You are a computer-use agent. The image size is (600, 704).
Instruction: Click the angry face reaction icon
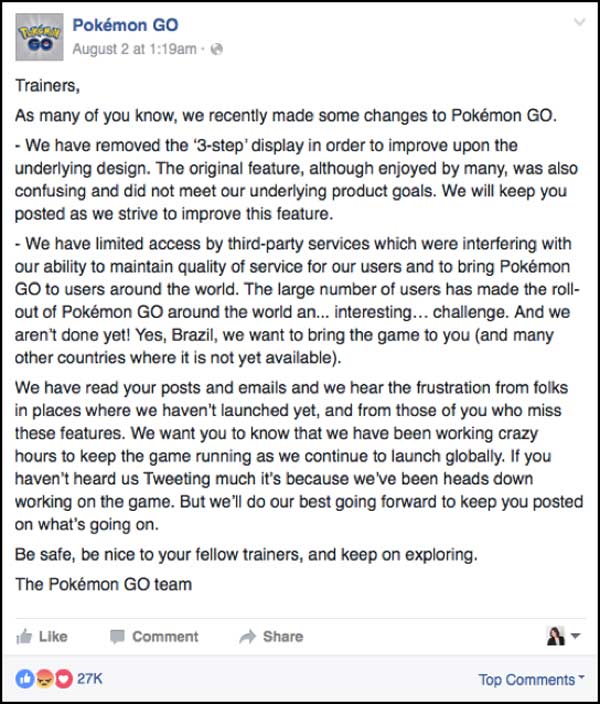point(44,679)
